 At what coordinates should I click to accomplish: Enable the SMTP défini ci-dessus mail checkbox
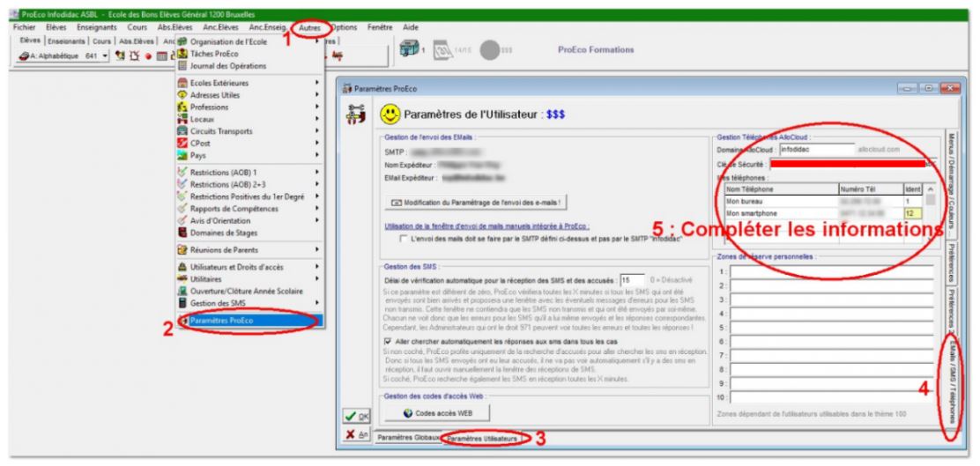click(402, 238)
